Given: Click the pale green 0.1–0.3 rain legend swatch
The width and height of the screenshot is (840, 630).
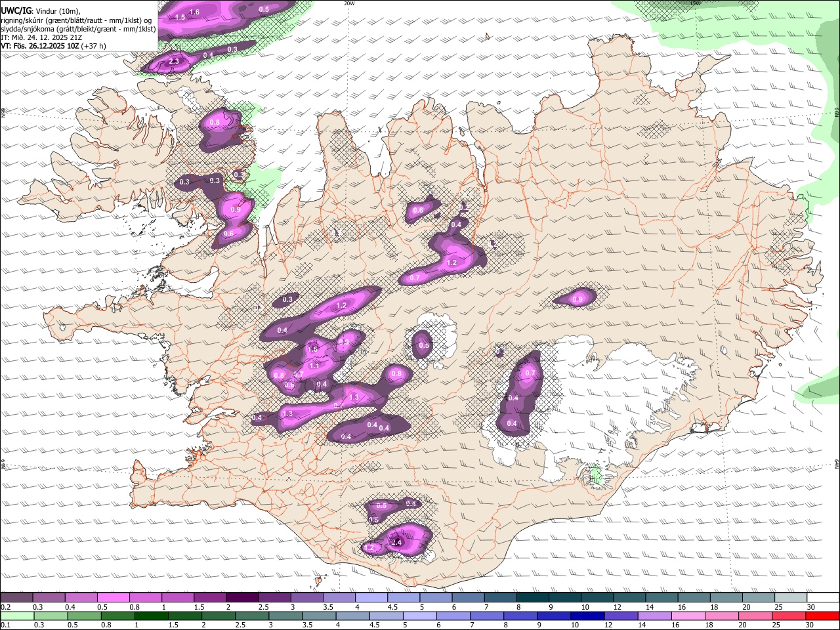Looking at the screenshot, I should click(17, 616).
